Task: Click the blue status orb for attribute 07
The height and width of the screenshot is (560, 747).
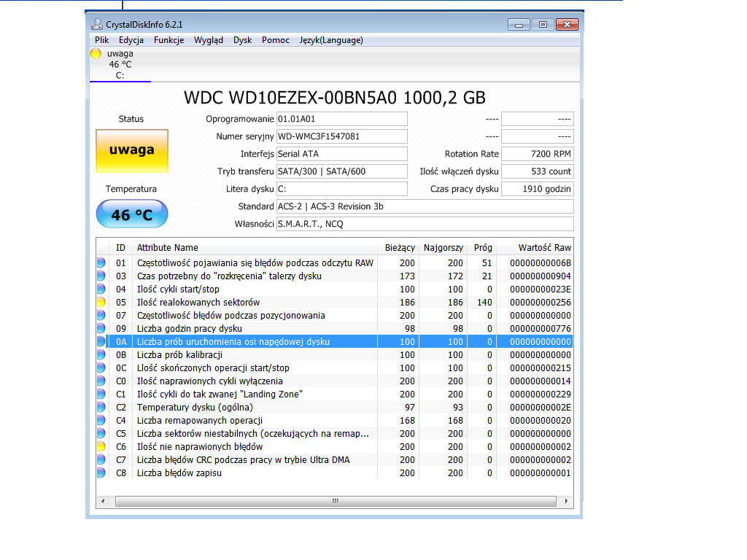Action: click(x=101, y=315)
